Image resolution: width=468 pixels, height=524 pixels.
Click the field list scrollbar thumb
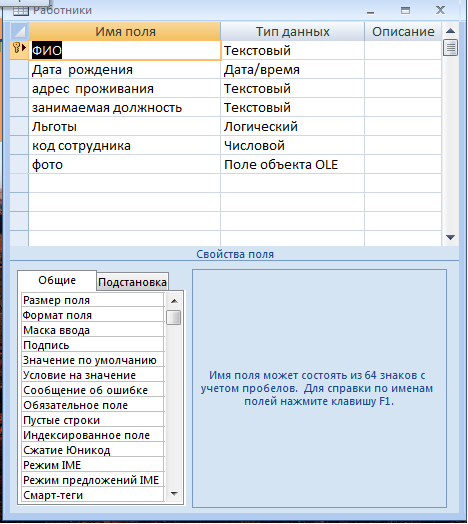450,47
